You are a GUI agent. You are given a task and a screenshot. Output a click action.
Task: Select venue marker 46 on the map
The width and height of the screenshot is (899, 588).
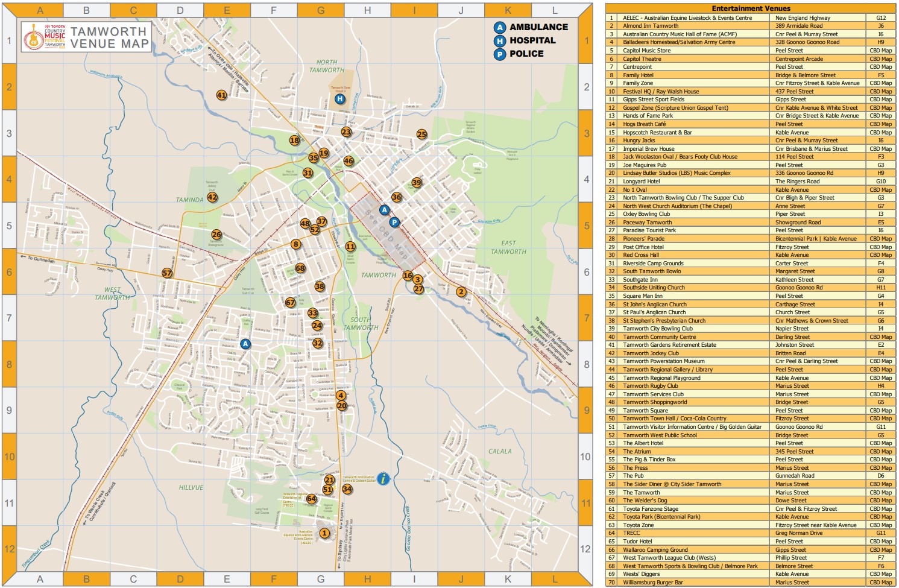coord(349,161)
